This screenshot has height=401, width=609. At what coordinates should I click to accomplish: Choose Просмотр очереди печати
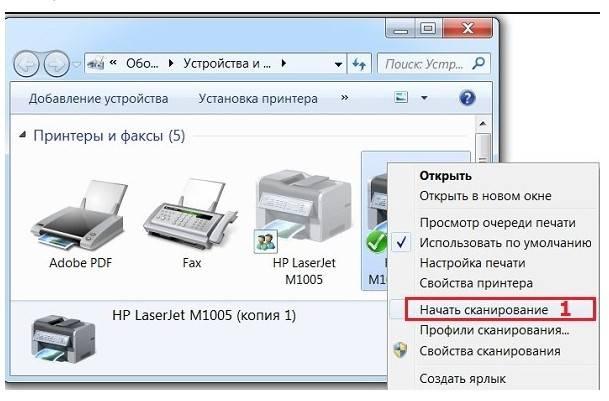click(x=498, y=223)
